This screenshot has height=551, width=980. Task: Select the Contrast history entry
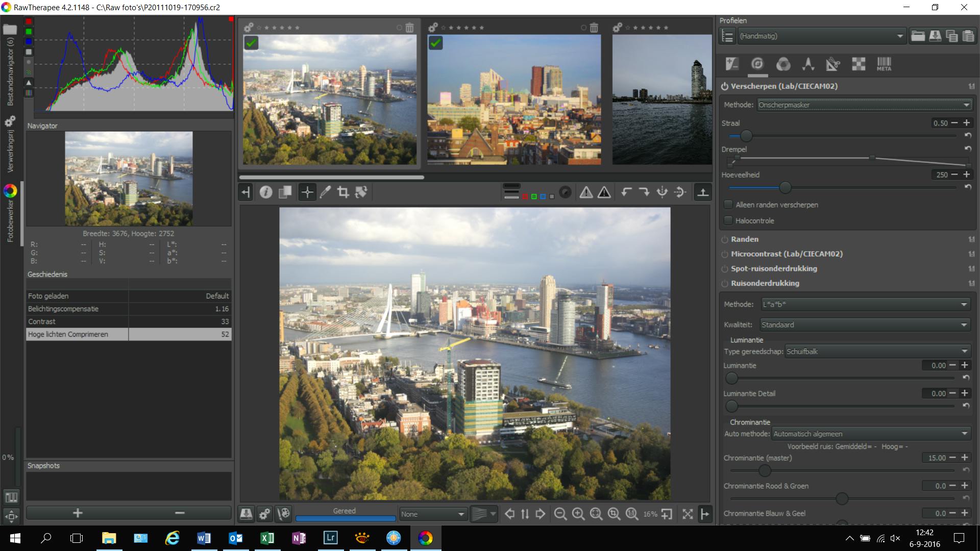tap(77, 321)
